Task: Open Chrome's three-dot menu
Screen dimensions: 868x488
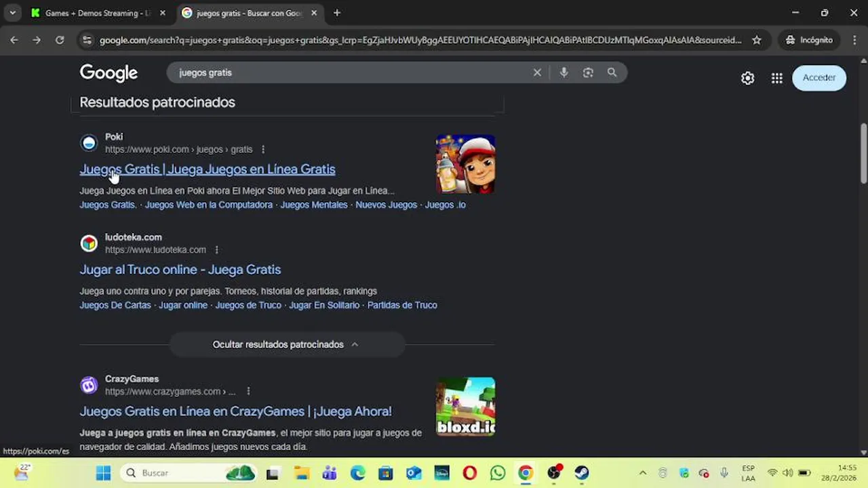Action: tap(854, 40)
